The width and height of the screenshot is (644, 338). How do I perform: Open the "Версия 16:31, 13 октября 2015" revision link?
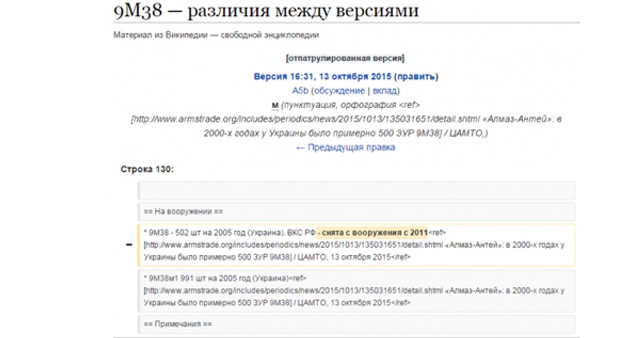coord(322,76)
